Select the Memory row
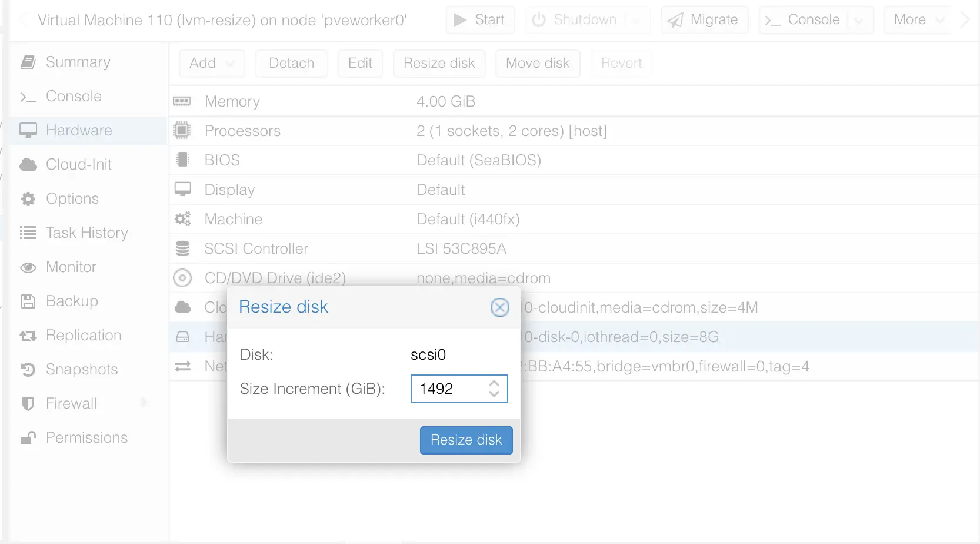 (x=574, y=101)
